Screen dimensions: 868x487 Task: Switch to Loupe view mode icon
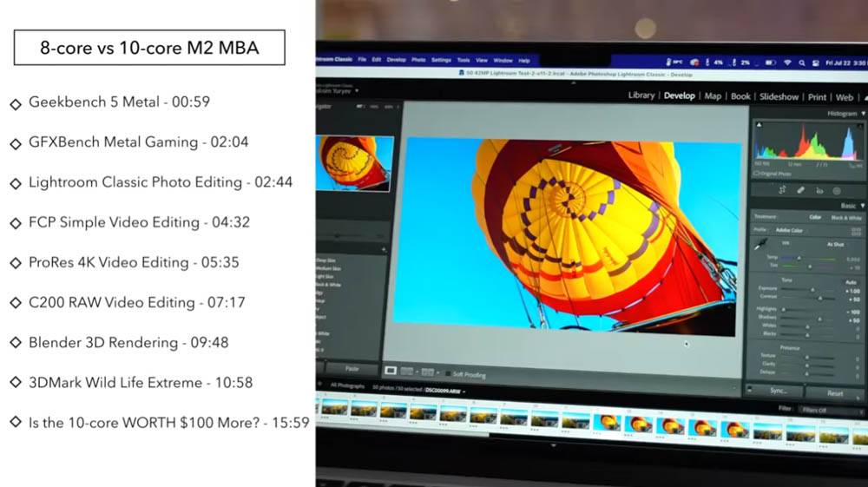(x=391, y=371)
